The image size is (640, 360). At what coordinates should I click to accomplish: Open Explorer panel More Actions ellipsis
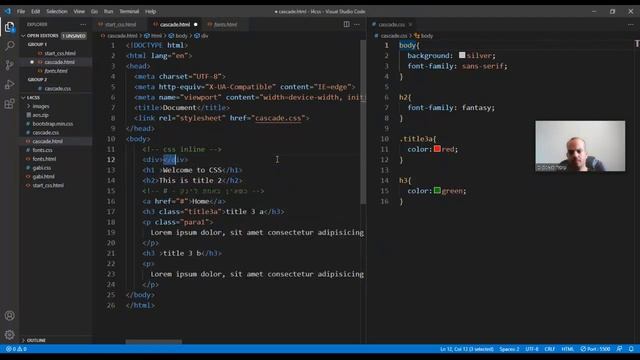83,24
